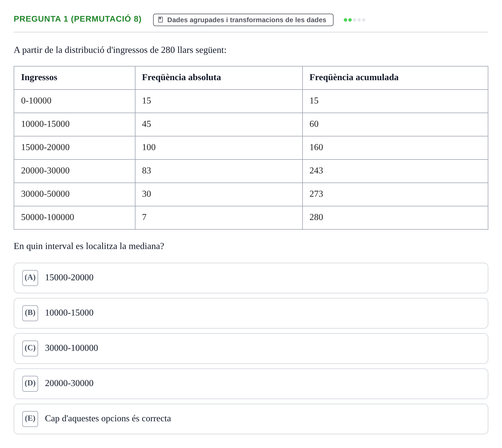502x448 pixels.
Task: Click the cumulative frequency value '160'
Action: pos(316,147)
